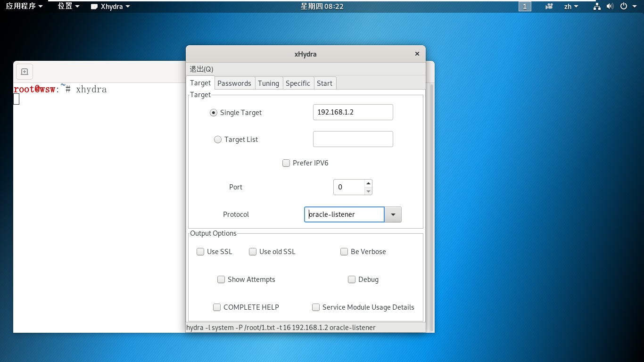Switch to the Passwords tab

click(234, 83)
